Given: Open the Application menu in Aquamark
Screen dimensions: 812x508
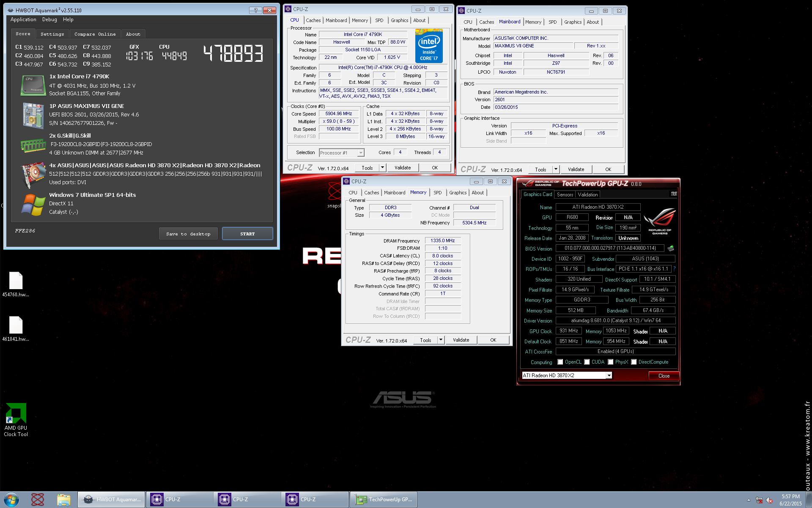Looking at the screenshot, I should click(23, 20).
